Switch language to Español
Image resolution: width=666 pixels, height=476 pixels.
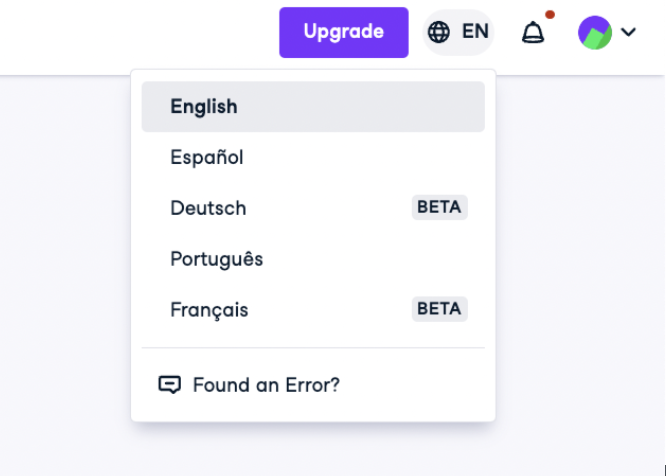click(313, 158)
